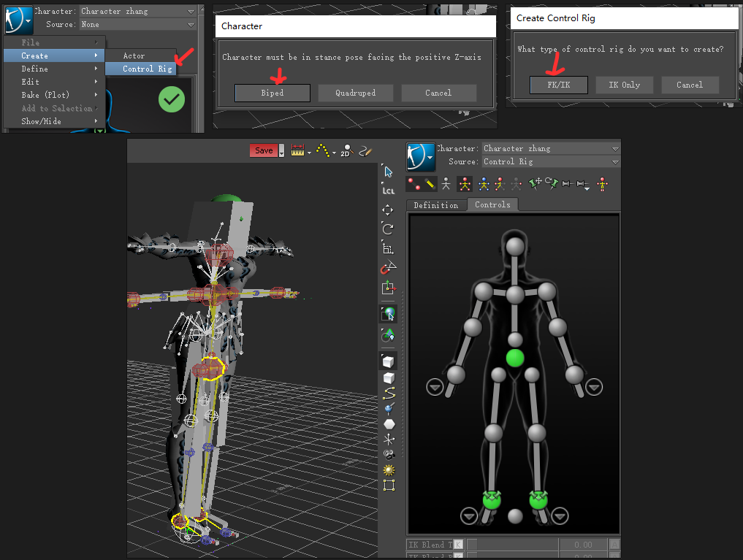The width and height of the screenshot is (743, 560).
Task: Click the Full Body keying mode icon
Action: (464, 185)
